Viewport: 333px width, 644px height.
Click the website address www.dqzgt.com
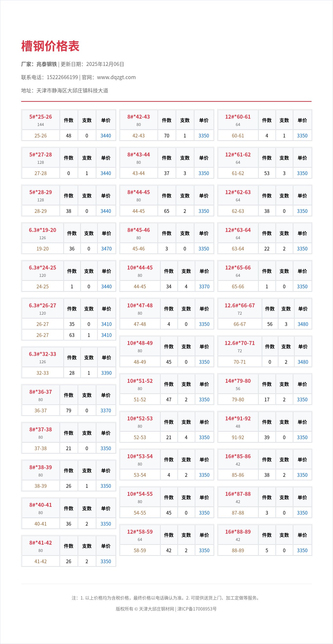(116, 77)
